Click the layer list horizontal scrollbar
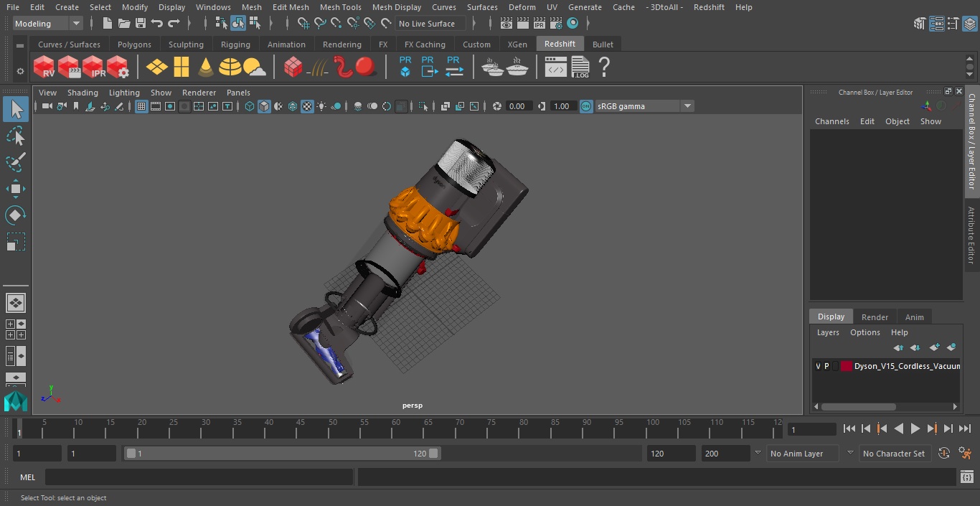 pyautogui.click(x=858, y=406)
